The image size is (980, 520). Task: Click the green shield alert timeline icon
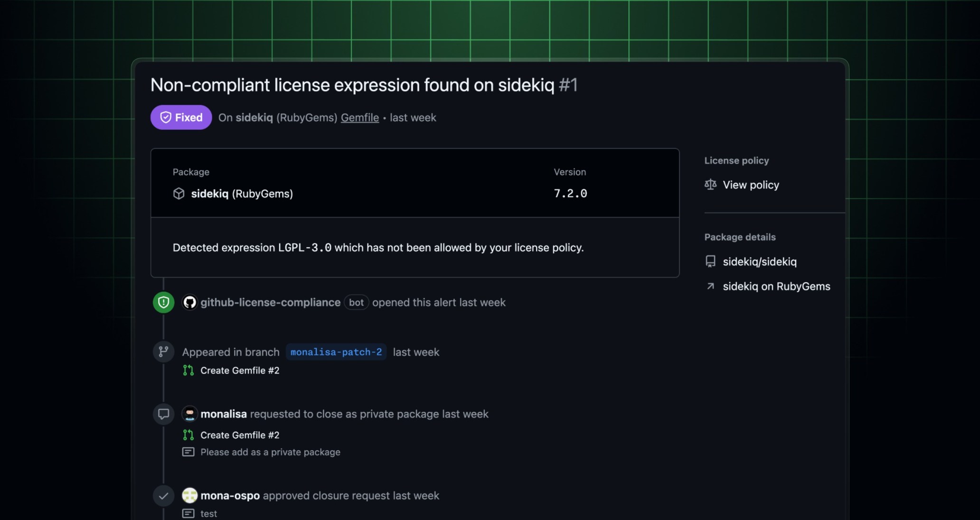(163, 302)
